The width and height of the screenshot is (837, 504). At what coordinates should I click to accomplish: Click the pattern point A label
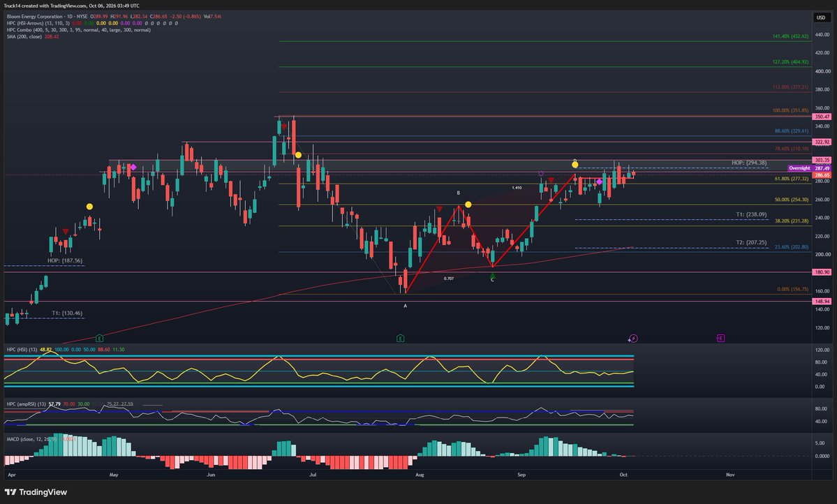coord(405,306)
